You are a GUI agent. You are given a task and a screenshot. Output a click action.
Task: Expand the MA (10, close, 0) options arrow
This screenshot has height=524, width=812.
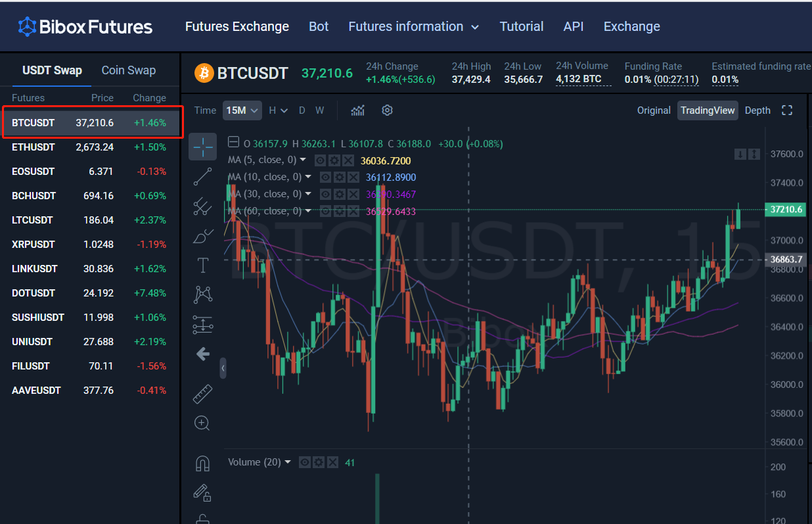click(x=308, y=178)
